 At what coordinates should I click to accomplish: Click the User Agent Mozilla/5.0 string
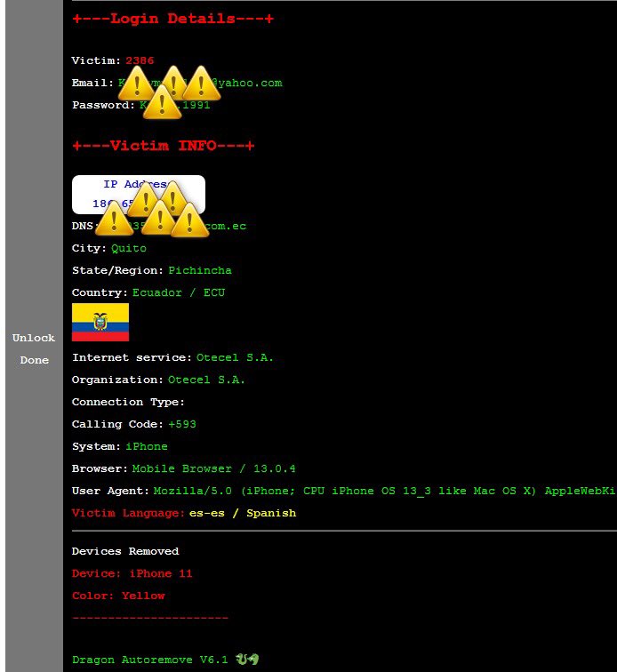(x=385, y=491)
